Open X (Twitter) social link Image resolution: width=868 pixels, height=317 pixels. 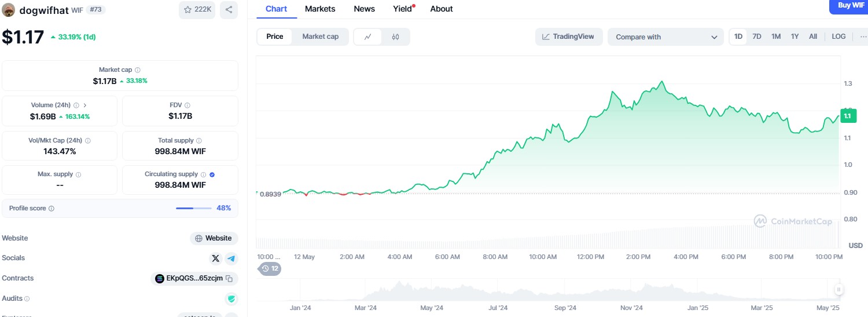tap(216, 258)
